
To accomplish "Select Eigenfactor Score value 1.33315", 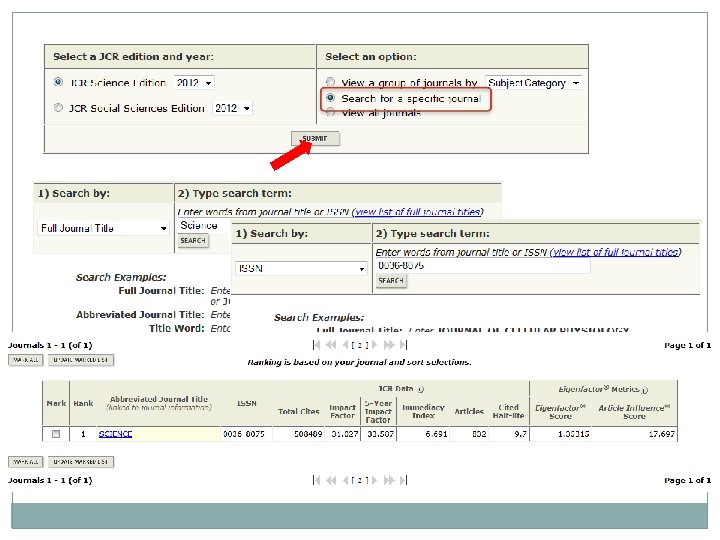I will [x=574, y=433].
